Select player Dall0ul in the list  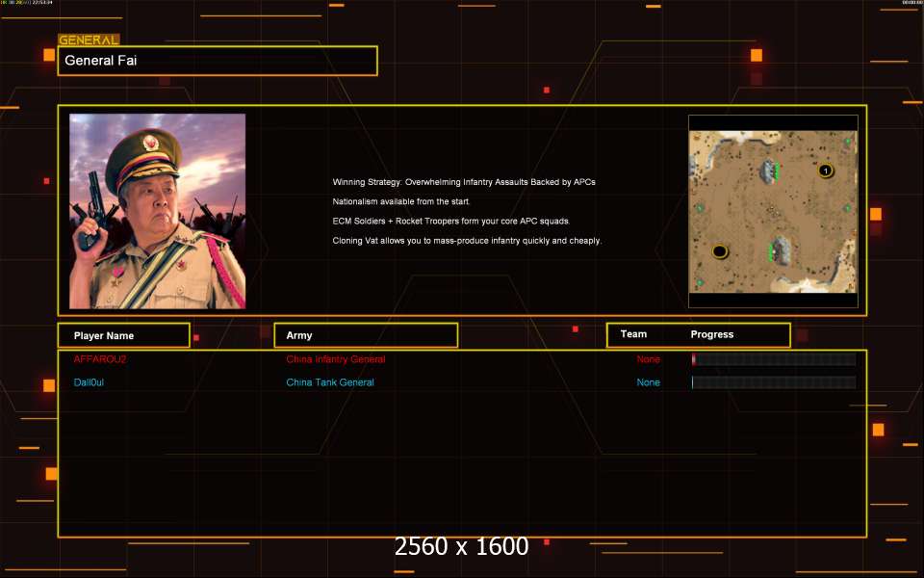[89, 382]
